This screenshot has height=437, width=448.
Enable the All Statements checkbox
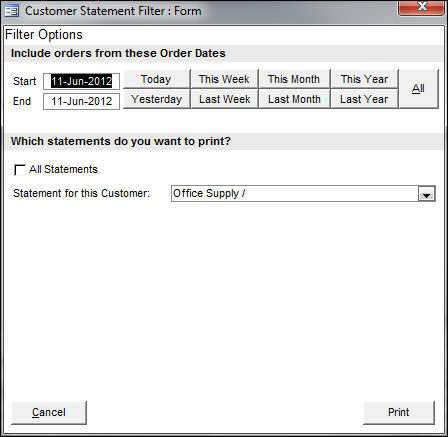(x=20, y=170)
